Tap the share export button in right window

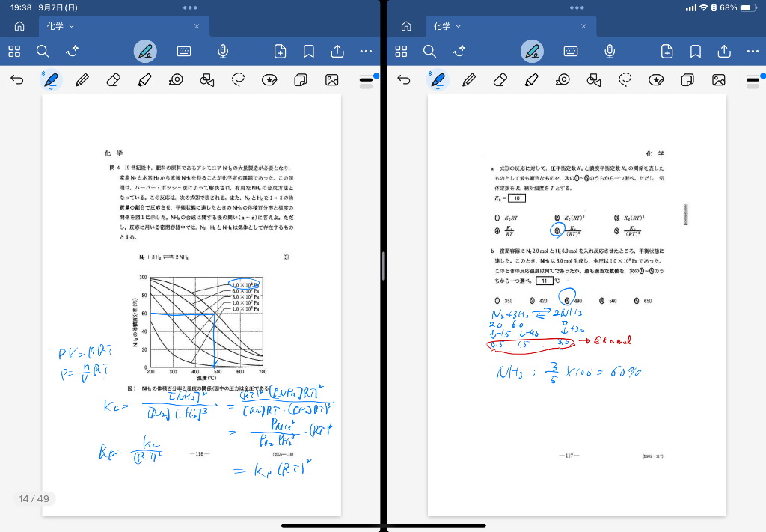[x=724, y=51]
